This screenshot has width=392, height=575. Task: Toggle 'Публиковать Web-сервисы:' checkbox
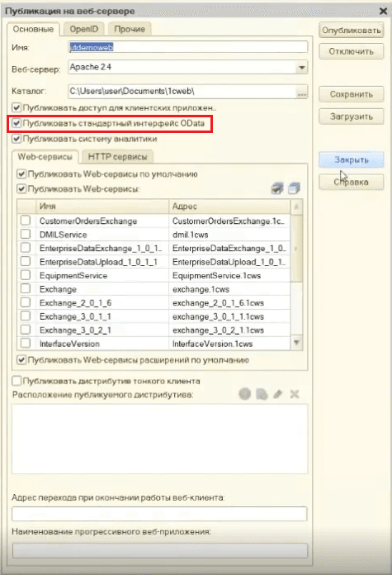(21, 189)
